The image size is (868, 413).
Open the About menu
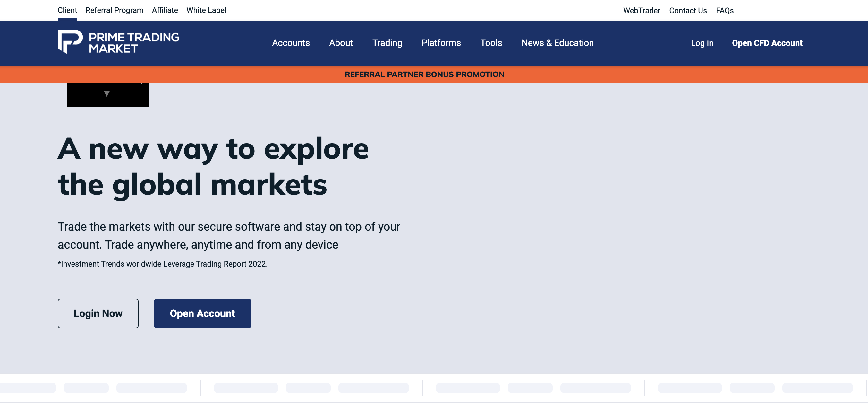pyautogui.click(x=341, y=43)
